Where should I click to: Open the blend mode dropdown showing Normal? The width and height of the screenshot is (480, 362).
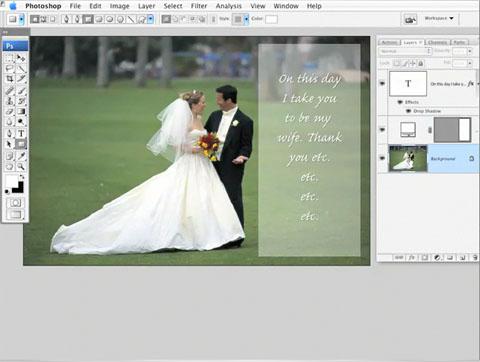[x=405, y=51]
